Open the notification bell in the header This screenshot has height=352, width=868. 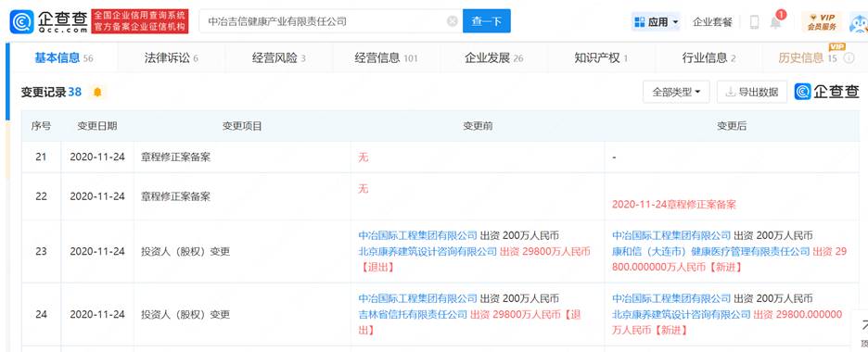(x=775, y=22)
